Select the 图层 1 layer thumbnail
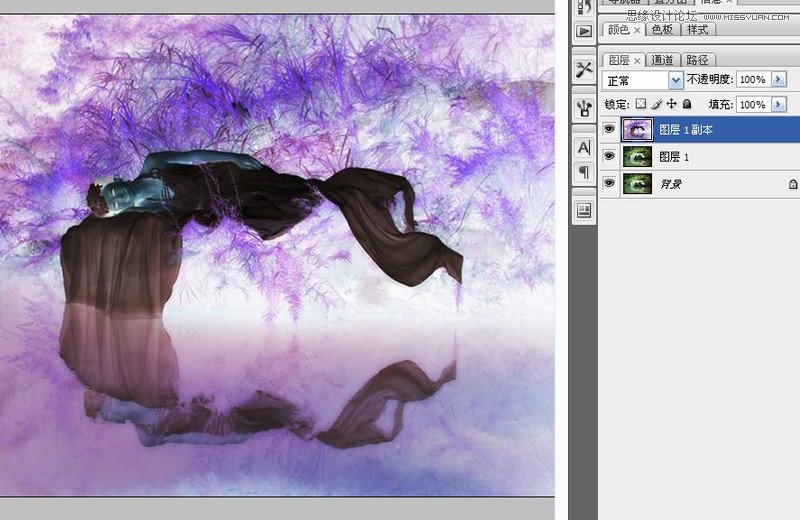The width and height of the screenshot is (800, 520). (637, 157)
